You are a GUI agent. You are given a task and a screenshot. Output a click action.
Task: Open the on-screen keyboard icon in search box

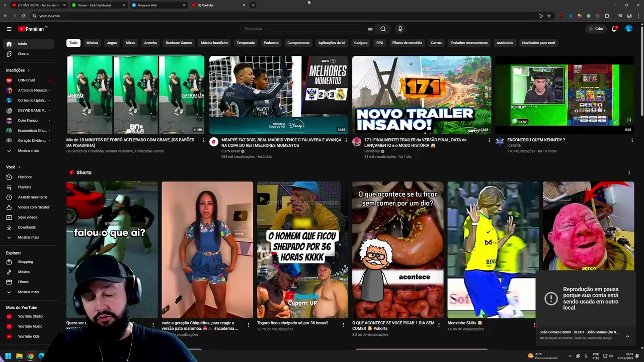point(370,29)
